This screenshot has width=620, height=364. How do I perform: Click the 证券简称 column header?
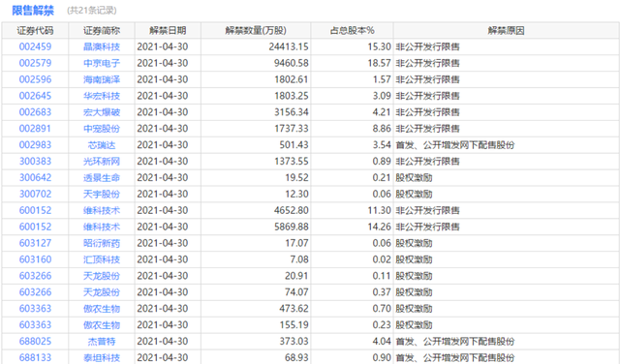pyautogui.click(x=102, y=30)
